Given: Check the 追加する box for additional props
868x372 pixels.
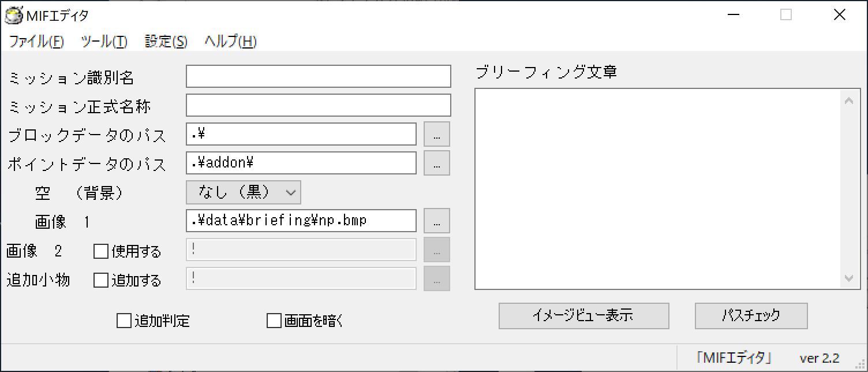Looking at the screenshot, I should click(101, 280).
